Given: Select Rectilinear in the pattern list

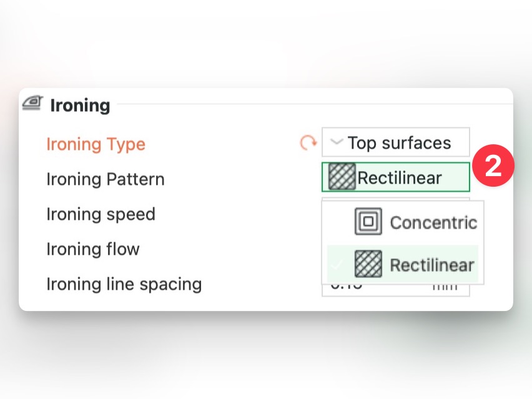Looking at the screenshot, I should click(x=431, y=265).
